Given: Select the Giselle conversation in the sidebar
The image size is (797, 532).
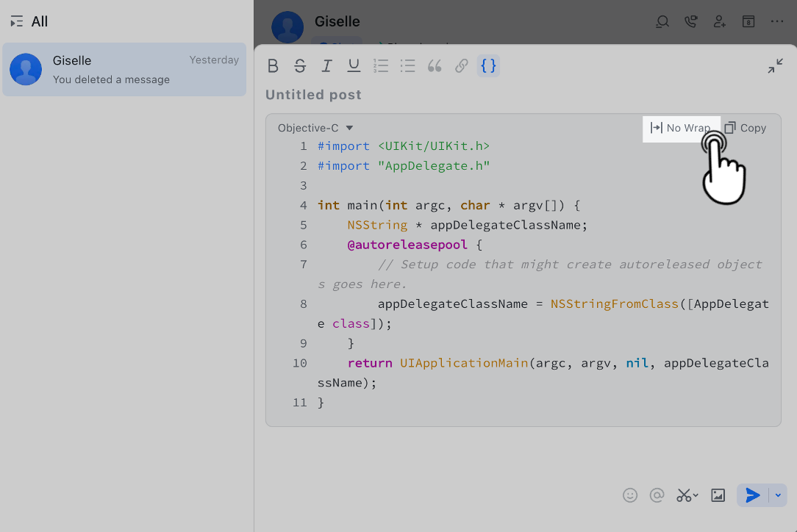Looking at the screenshot, I should point(124,69).
